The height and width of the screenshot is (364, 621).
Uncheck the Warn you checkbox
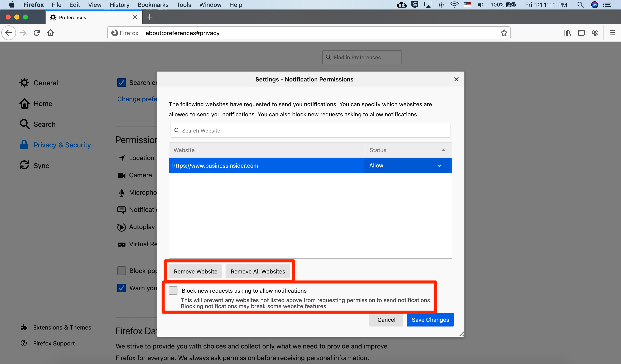(121, 288)
